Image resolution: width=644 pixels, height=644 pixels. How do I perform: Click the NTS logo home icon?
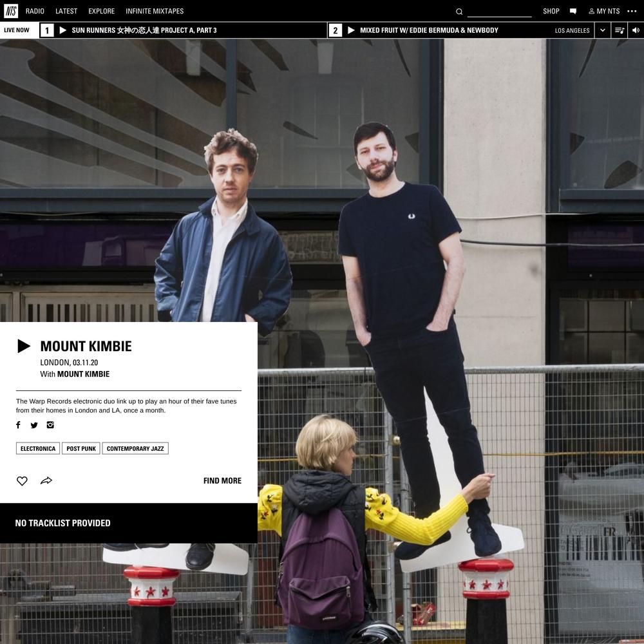(10, 11)
